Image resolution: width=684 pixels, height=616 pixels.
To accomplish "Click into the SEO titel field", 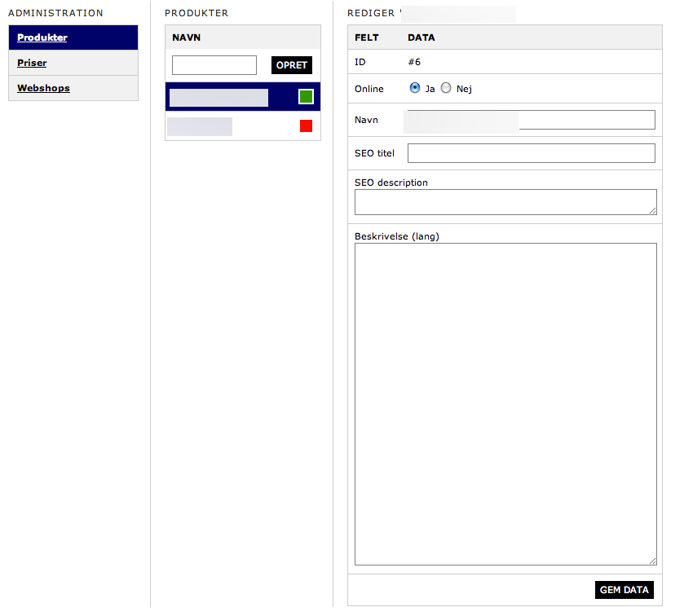I will pos(531,153).
